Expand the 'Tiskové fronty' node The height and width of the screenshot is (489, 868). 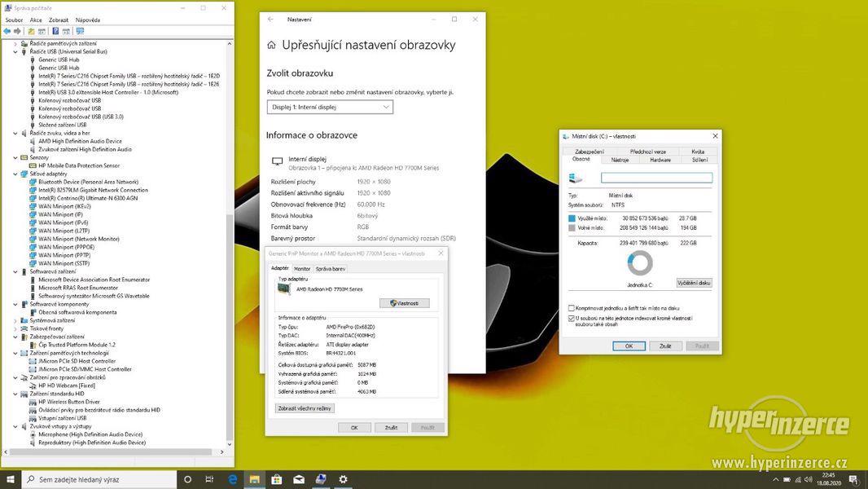[15, 328]
